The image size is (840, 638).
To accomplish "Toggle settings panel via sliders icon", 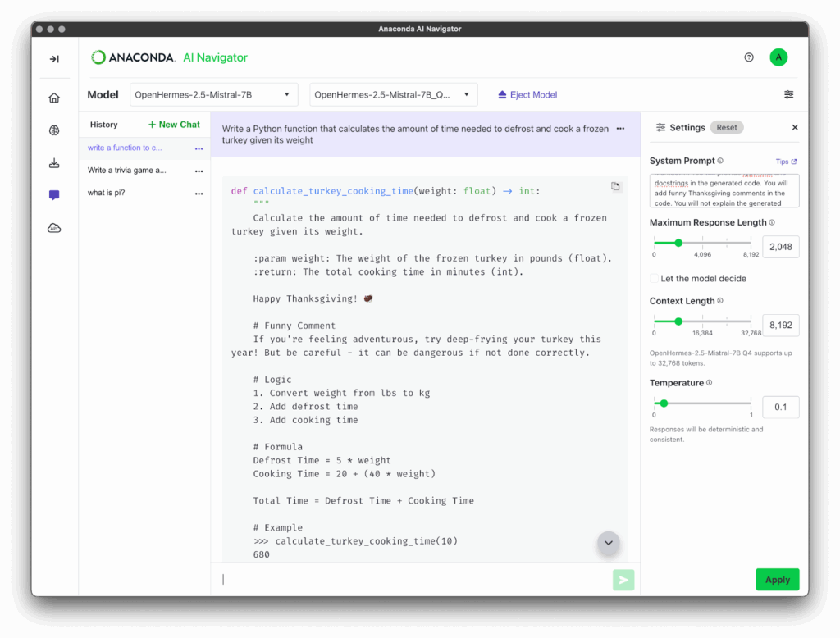I will pos(788,95).
